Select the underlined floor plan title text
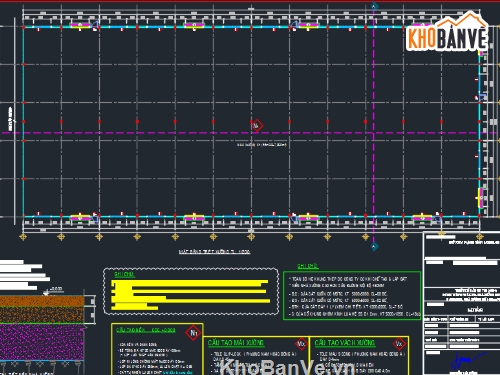 pos(214,251)
